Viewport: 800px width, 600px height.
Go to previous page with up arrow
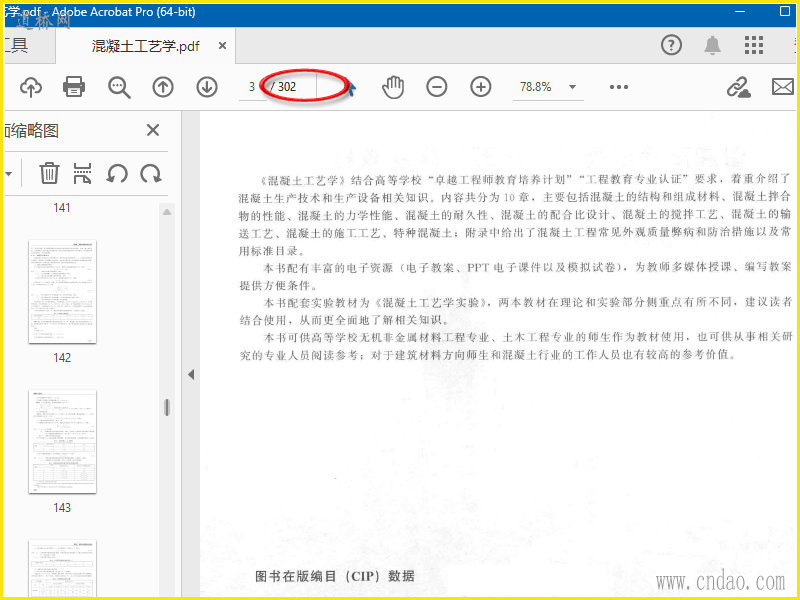[163, 87]
